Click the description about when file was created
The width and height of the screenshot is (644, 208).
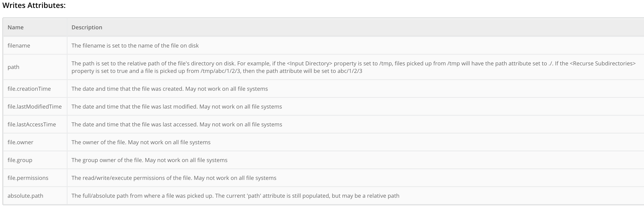point(169,89)
